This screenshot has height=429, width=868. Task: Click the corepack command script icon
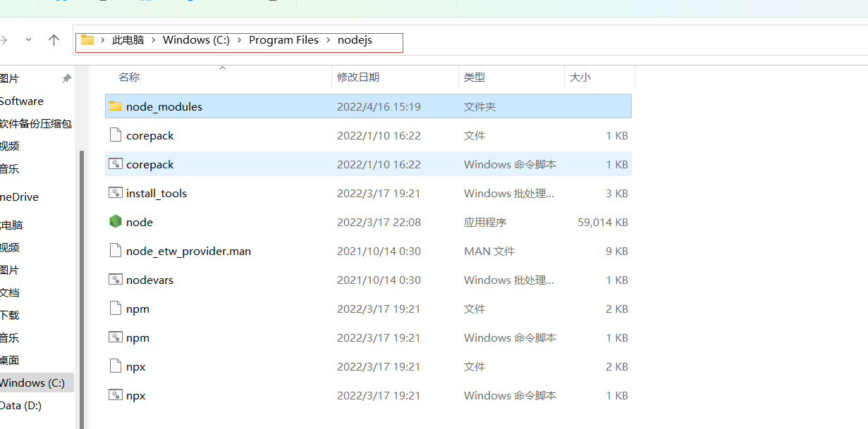(x=116, y=164)
